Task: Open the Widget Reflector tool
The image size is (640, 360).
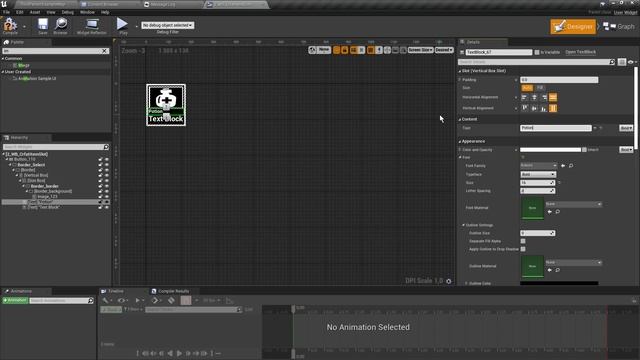Action: [92, 26]
